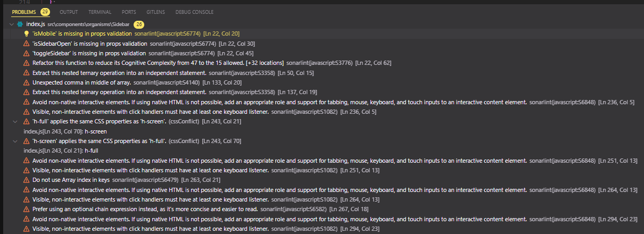Open related location index.js Ln 243 Col 21 h-full

[61, 151]
